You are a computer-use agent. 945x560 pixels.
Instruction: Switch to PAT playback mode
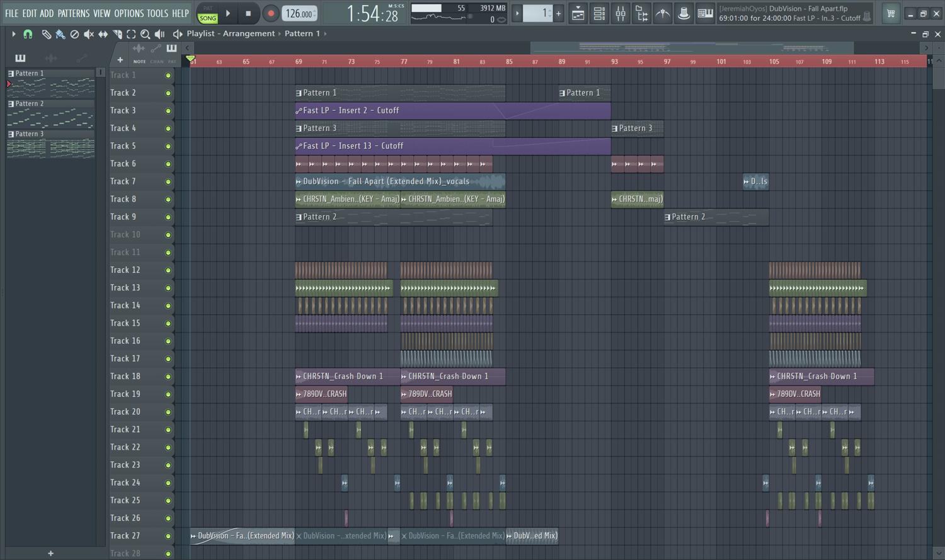pyautogui.click(x=208, y=9)
